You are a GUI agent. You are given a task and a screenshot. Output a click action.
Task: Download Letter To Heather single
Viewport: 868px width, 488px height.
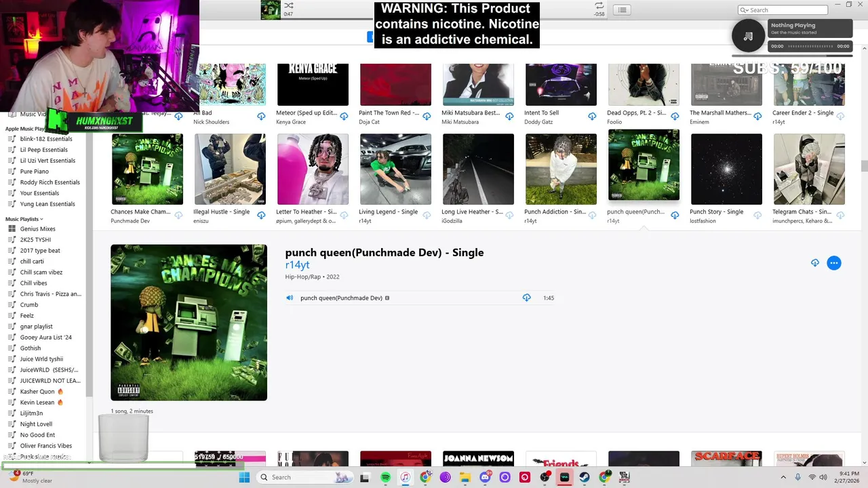tap(344, 216)
